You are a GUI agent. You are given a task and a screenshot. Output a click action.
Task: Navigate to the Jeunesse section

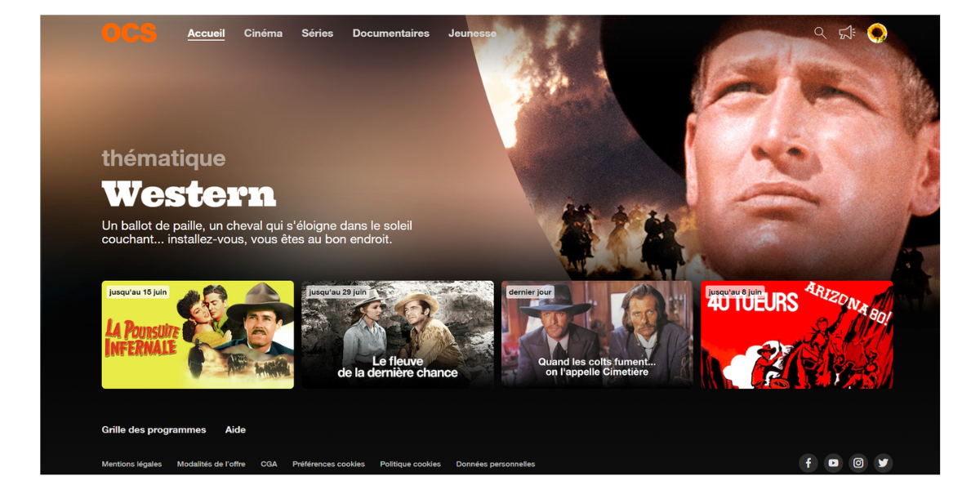[x=472, y=33]
